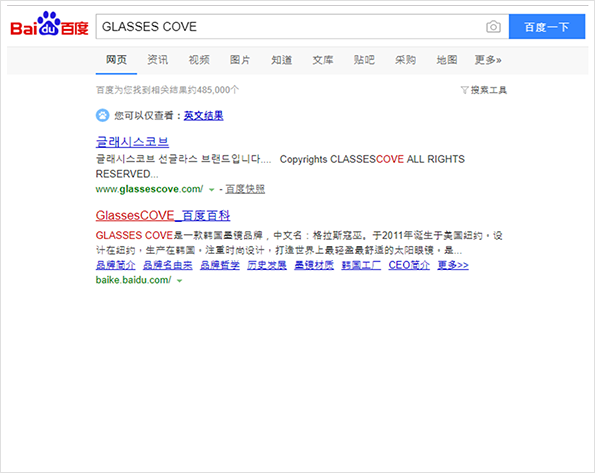This screenshot has height=473, width=595.
Task: Click the Baidu logo
Action: pos(49,24)
